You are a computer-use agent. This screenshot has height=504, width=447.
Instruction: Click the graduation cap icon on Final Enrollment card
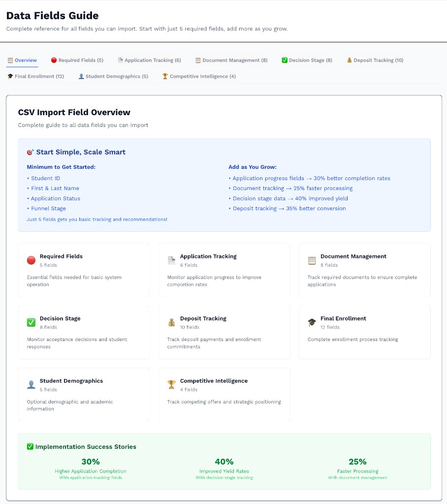[x=312, y=322]
